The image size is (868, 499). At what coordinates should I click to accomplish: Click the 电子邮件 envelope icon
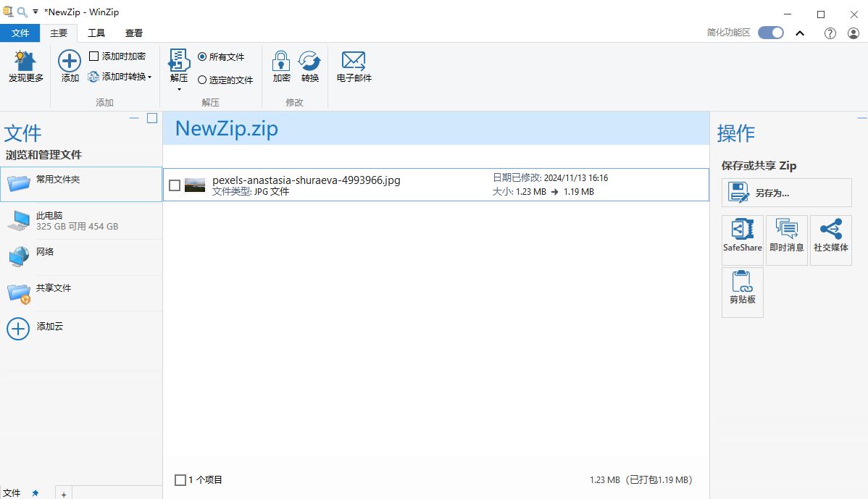[353, 60]
